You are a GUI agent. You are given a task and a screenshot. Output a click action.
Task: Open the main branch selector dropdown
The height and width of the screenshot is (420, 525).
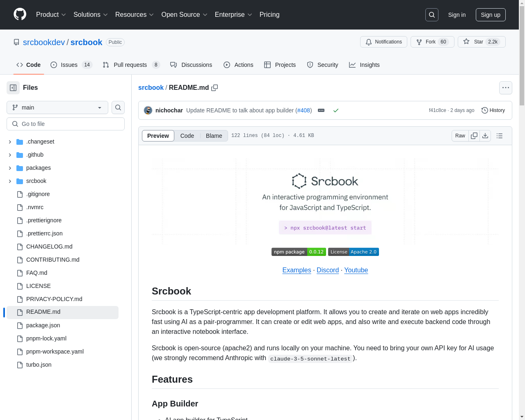point(57,107)
